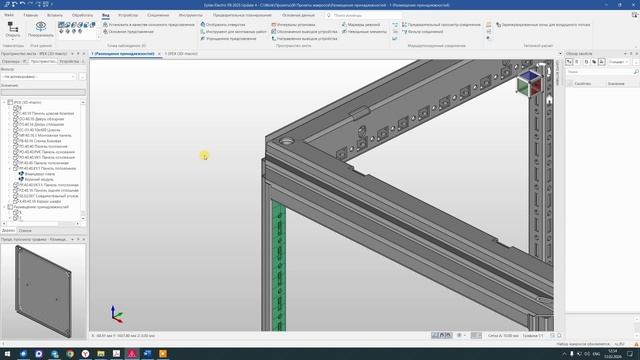Activate the Поворачивать rotate view tool
This screenshot has width=640, height=360.
[41, 29]
